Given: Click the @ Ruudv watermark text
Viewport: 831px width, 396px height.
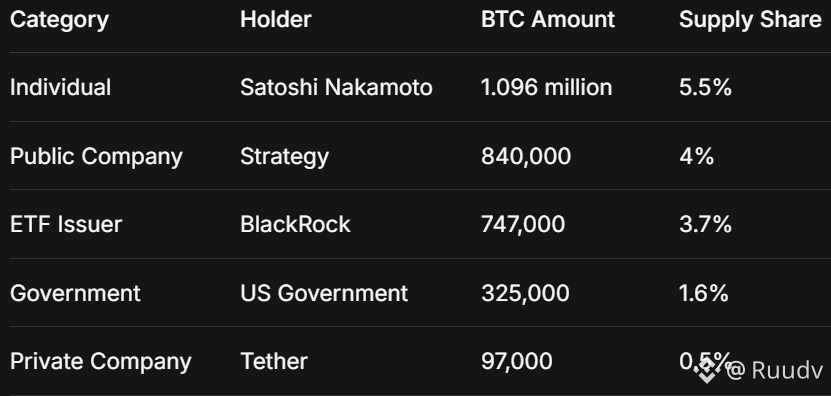Looking at the screenshot, I should [x=774, y=371].
